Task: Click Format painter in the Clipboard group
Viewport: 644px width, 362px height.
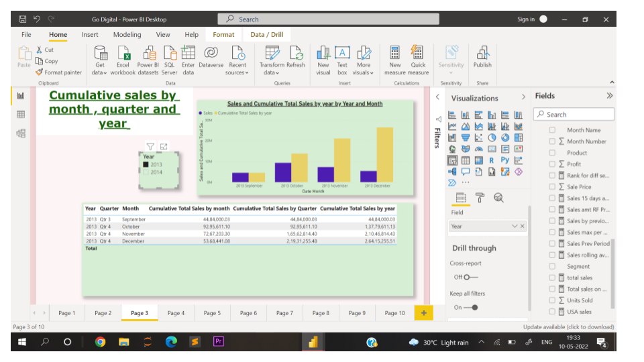Action: click(x=59, y=72)
